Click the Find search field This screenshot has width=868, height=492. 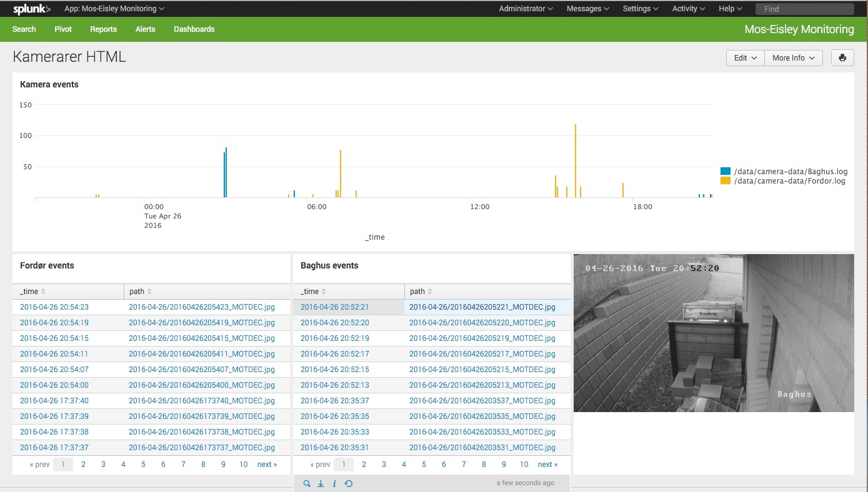coord(804,9)
